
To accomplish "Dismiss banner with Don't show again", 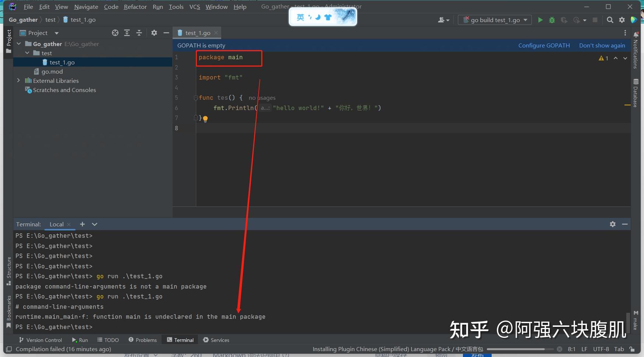I will point(602,45).
